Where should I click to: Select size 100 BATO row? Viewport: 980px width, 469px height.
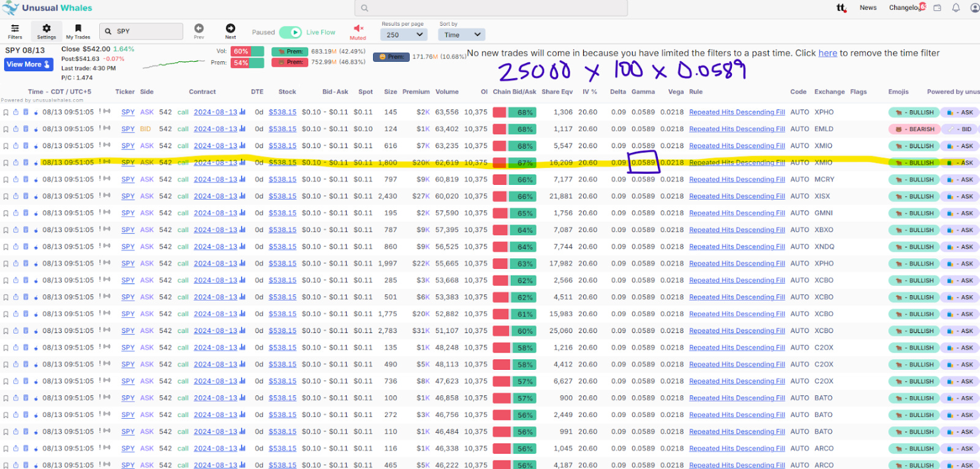coord(490,399)
